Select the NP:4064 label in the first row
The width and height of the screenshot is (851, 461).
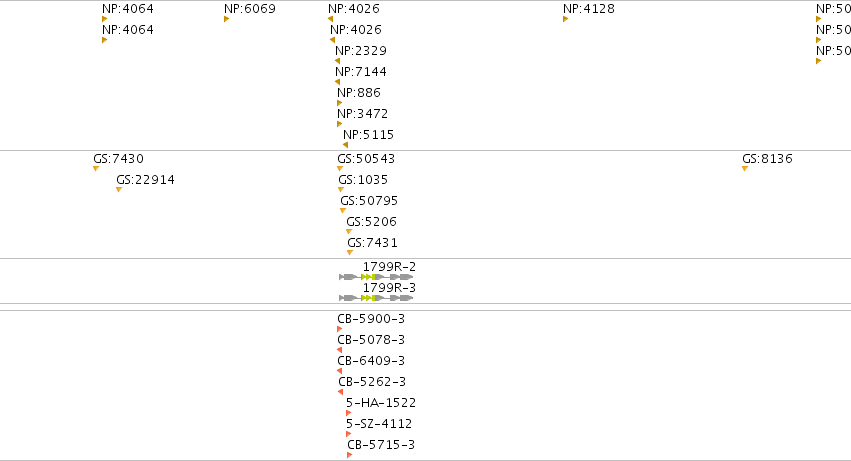(128, 9)
